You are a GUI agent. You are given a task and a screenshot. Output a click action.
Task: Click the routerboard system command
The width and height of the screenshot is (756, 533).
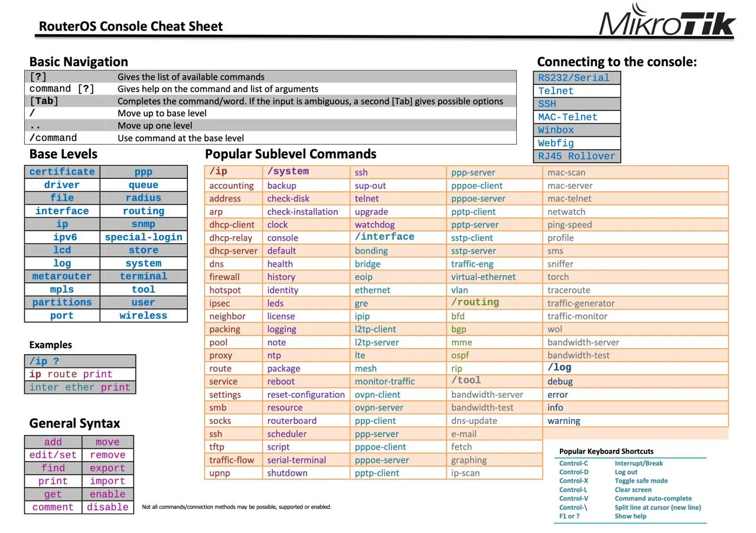[x=292, y=421]
